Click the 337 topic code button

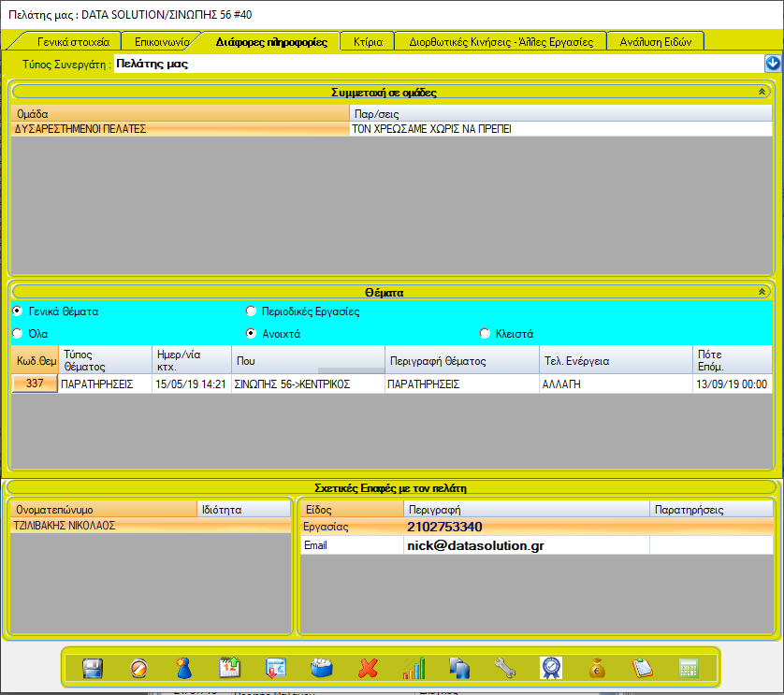[x=35, y=384]
